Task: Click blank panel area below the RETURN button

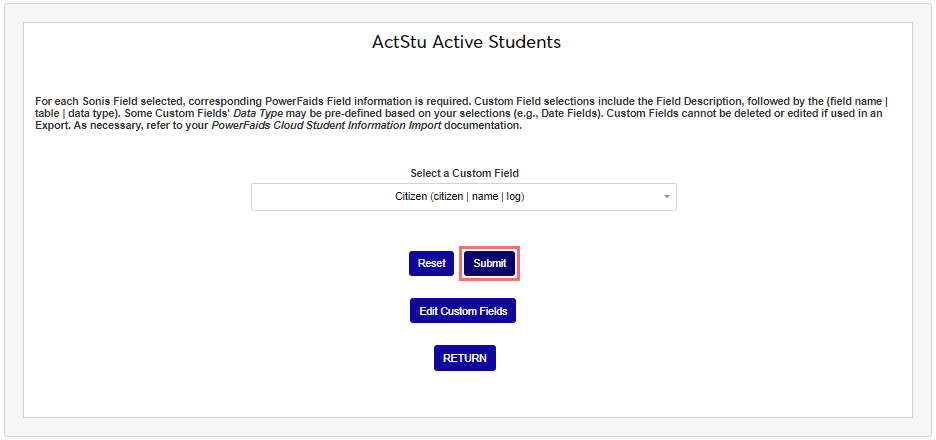Action: [464, 395]
